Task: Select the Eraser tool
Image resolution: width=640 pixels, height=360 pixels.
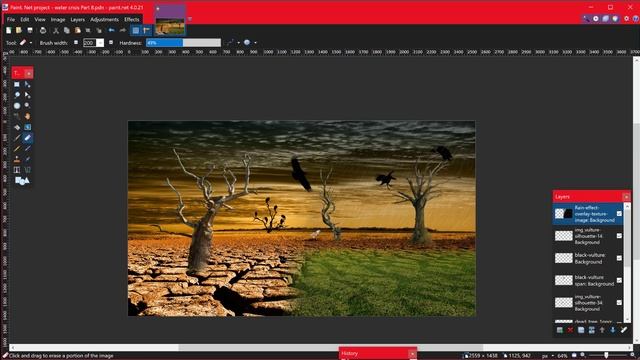Action: pyautogui.click(x=27, y=138)
